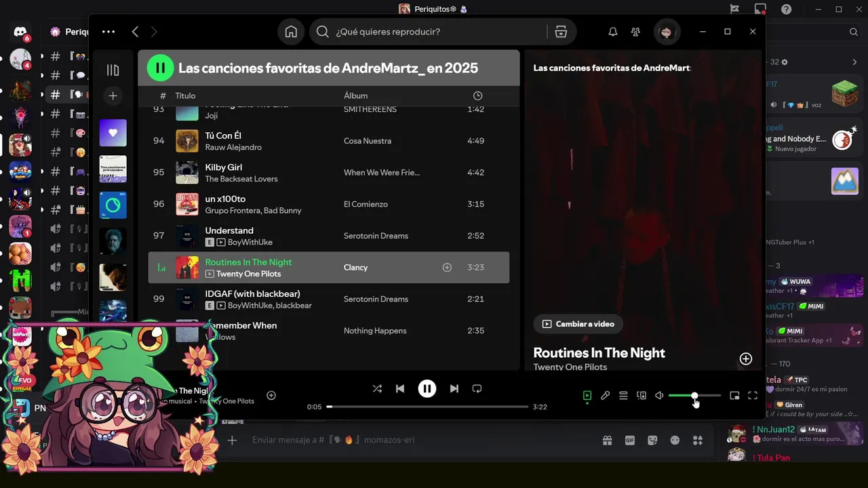868x488 pixels.
Task: Open the Clancy album link
Action: pos(355,268)
